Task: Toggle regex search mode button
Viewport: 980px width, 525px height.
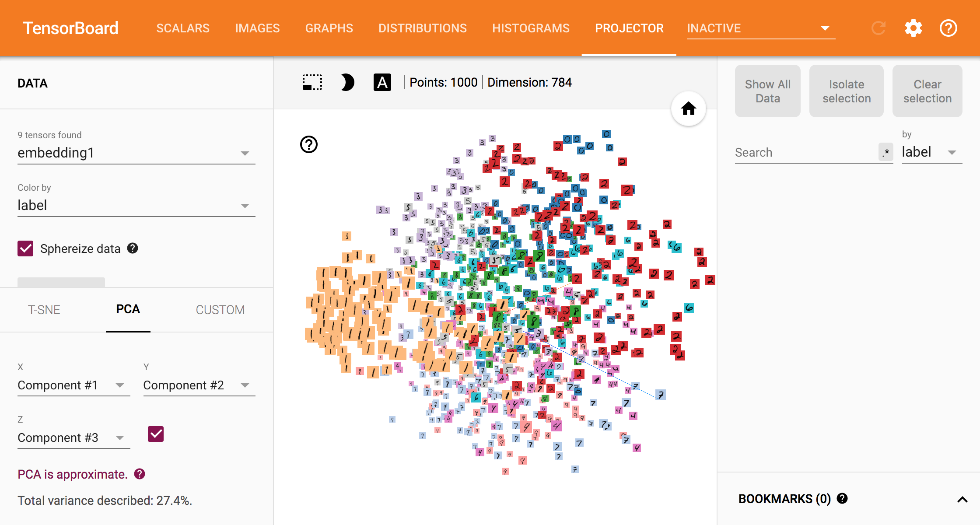Action: (886, 152)
